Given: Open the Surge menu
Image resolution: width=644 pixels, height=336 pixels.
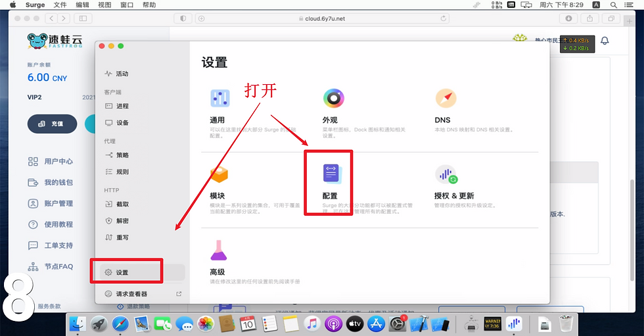Looking at the screenshot, I should tap(35, 5).
